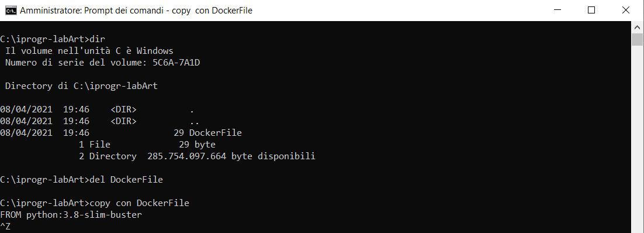Open the Command Prompt system menu icon
The height and width of the screenshot is (233, 644).
[11, 11]
